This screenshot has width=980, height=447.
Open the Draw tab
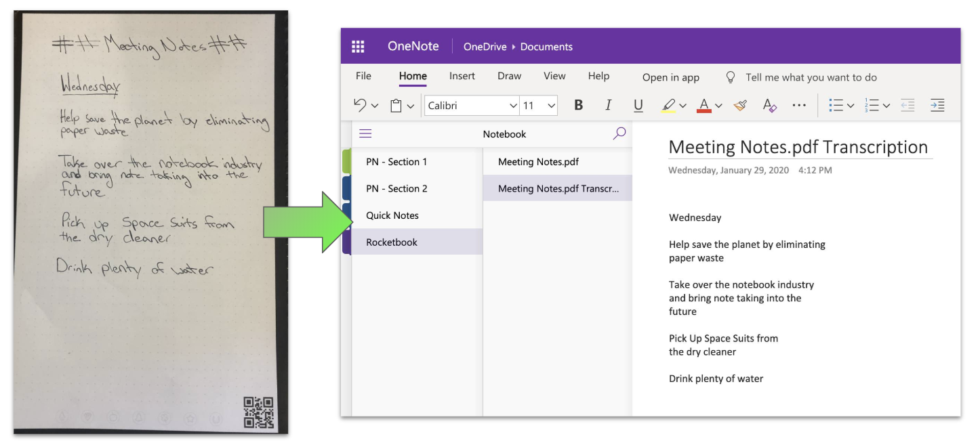coord(509,77)
